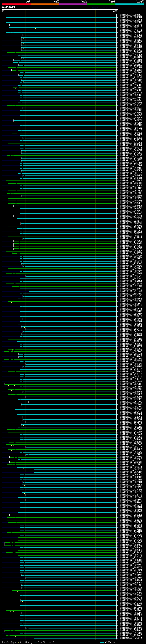Open hit UniRef100_Q8S3U0
This screenshot has height=644, width=146.
(x=131, y=22)
